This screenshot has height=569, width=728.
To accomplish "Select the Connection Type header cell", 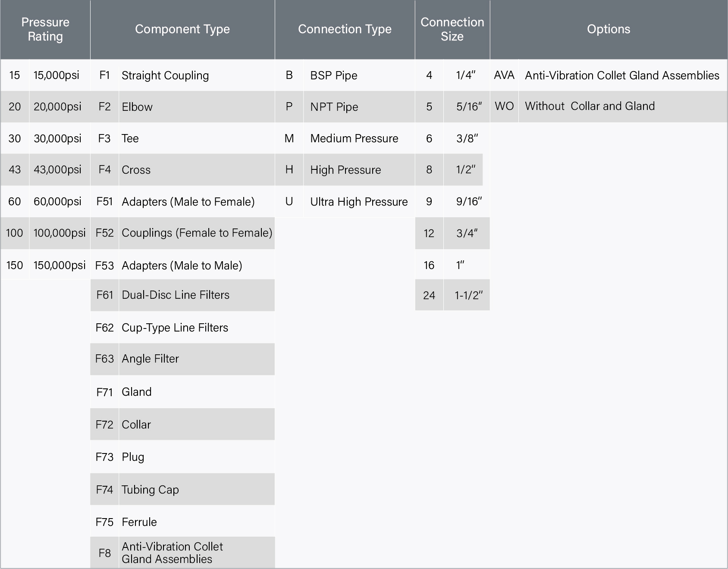I will [345, 29].
